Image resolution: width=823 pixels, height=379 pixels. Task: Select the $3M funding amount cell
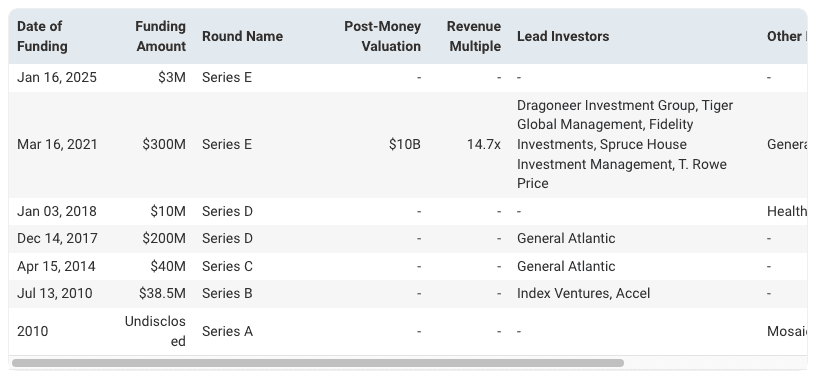coord(172,78)
